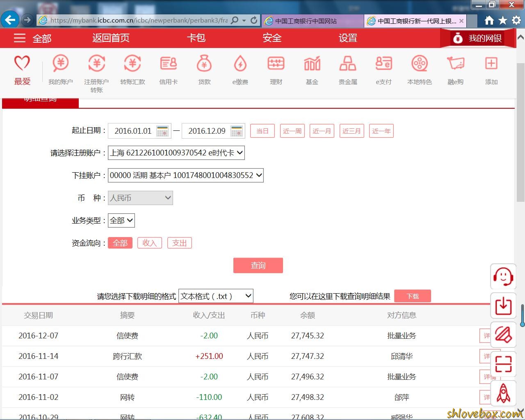This screenshot has width=525, height=420.
Task: Click the rocket back-to-top icon
Action: pos(503,393)
